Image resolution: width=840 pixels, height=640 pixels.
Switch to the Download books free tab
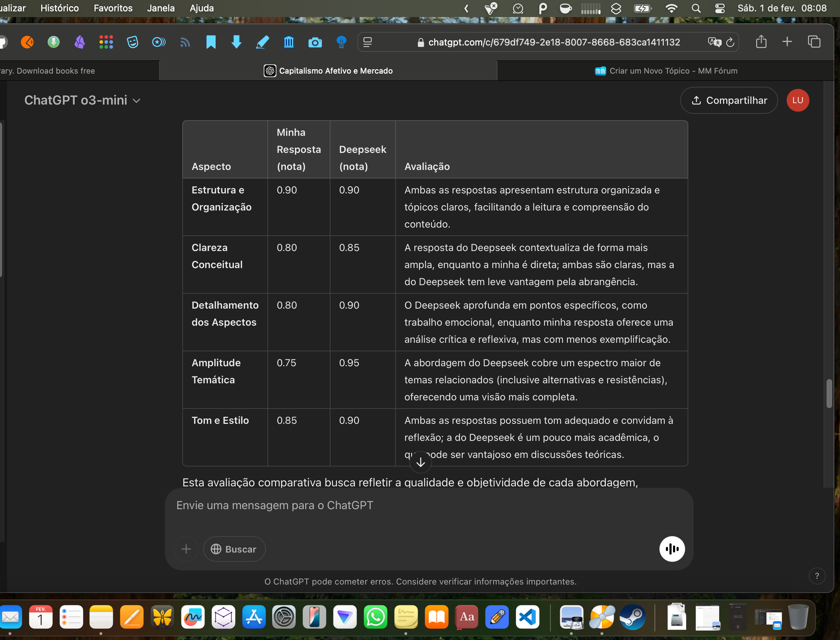pos(79,71)
